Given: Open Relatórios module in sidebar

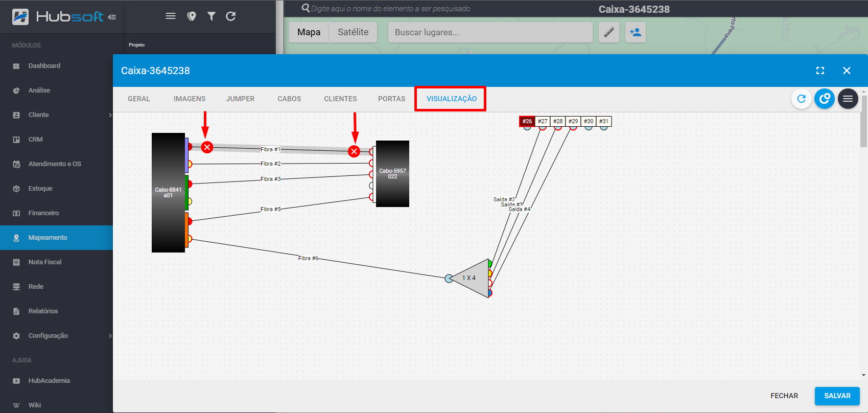Looking at the screenshot, I should point(56,311).
